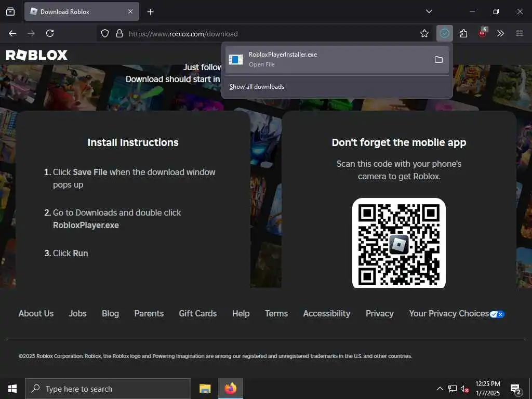Click the forward navigation arrow
532x399 pixels.
31,33
